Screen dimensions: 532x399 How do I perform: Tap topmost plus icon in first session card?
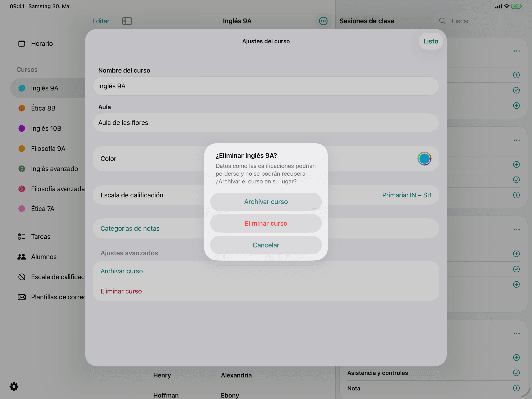click(x=516, y=75)
